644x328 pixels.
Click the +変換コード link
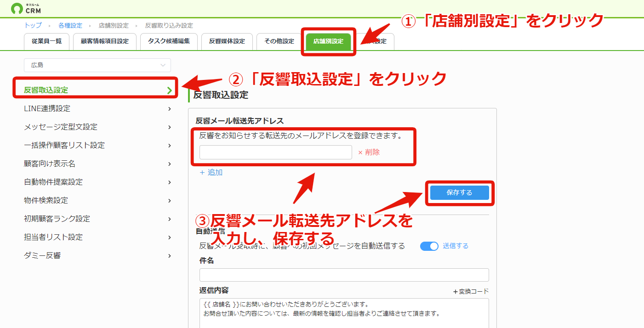pyautogui.click(x=471, y=291)
